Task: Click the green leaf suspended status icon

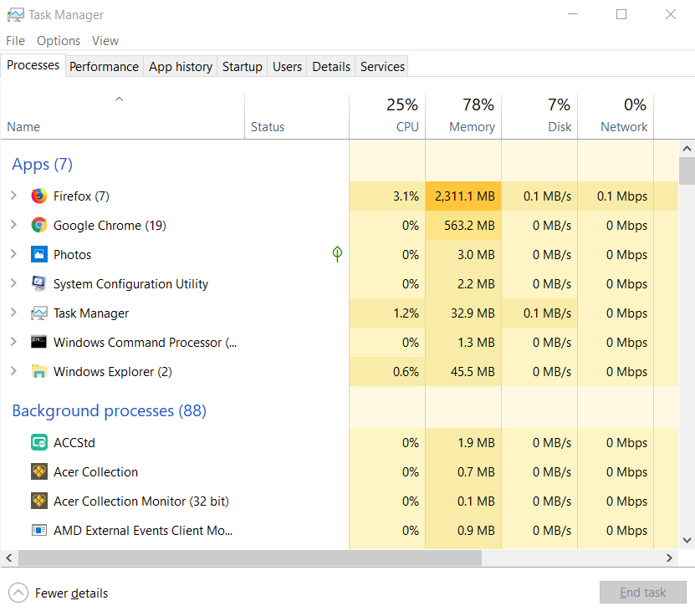Action: click(337, 254)
